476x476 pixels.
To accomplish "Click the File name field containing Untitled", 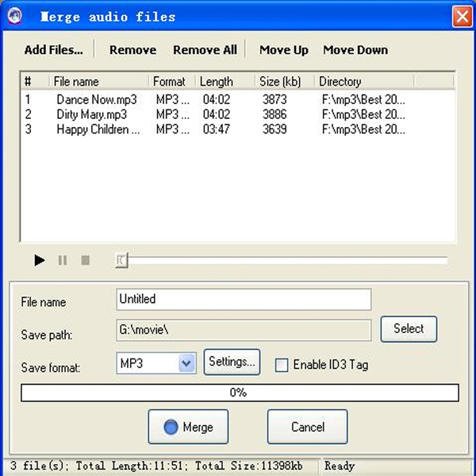I will click(x=244, y=299).
